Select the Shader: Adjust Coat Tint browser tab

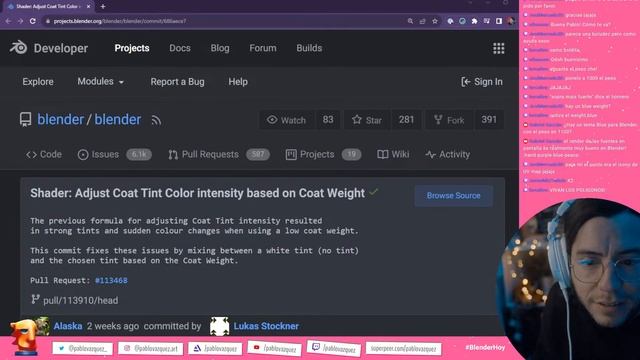coord(48,6)
